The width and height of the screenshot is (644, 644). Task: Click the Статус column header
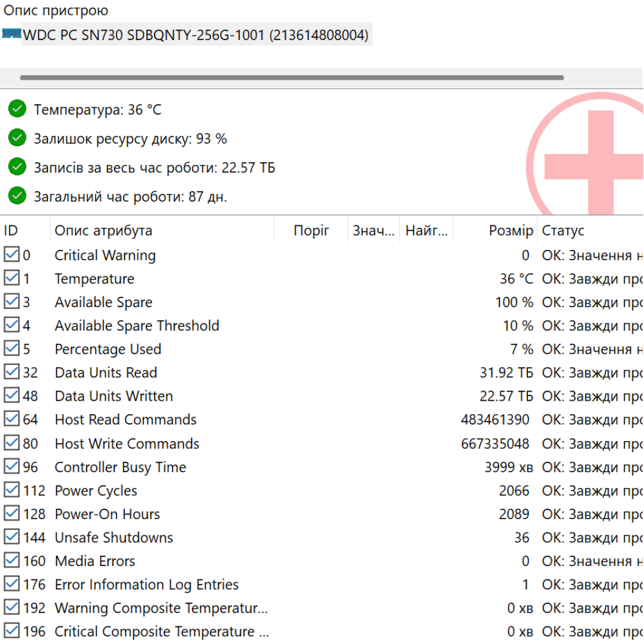pos(563,231)
